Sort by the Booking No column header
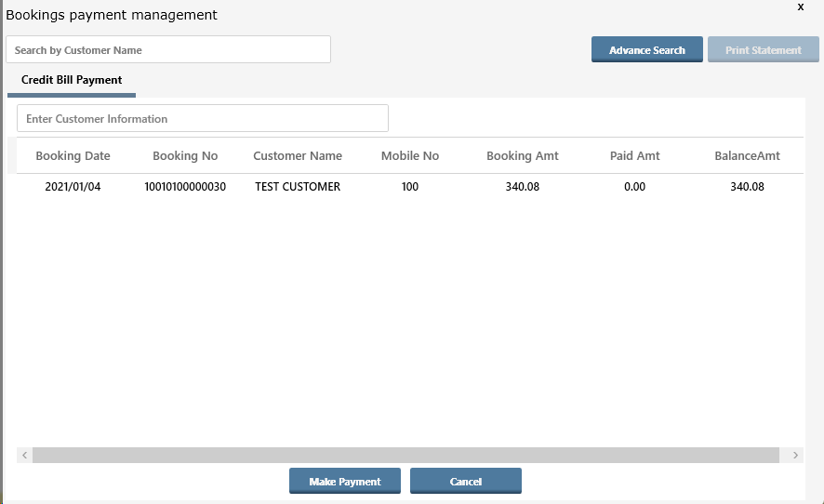The height and width of the screenshot is (504, 824). coord(185,156)
